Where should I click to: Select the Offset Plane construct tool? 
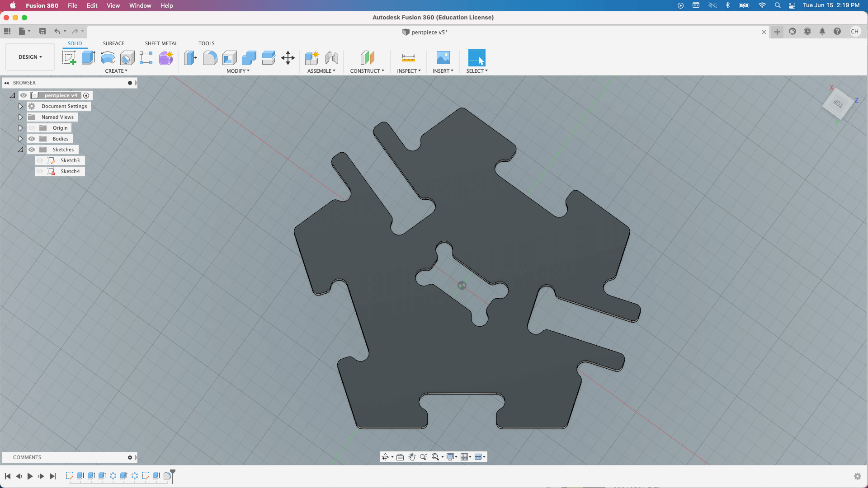click(367, 58)
